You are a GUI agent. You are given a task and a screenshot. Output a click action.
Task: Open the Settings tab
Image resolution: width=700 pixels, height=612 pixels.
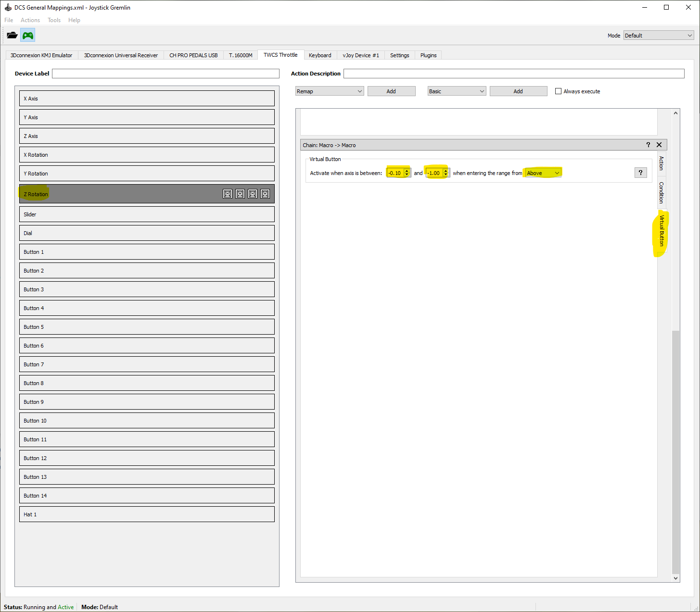[x=399, y=55]
